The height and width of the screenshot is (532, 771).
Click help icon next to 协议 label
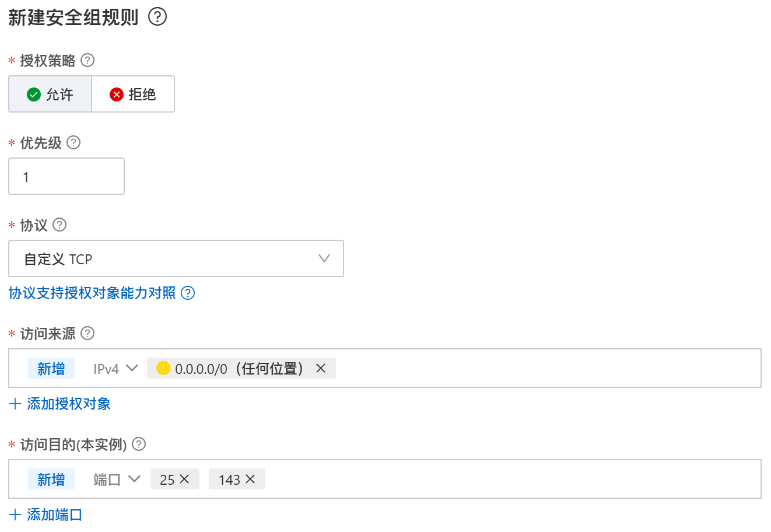[59, 225]
